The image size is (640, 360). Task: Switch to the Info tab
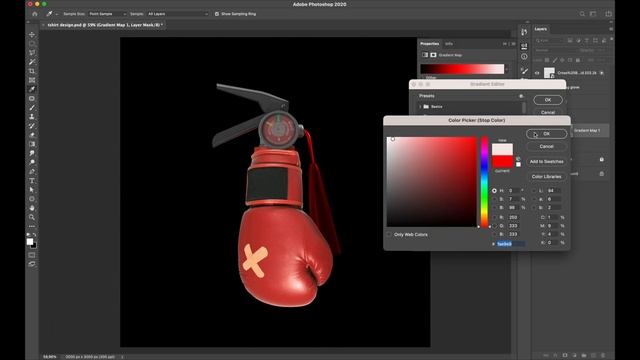tap(449, 44)
